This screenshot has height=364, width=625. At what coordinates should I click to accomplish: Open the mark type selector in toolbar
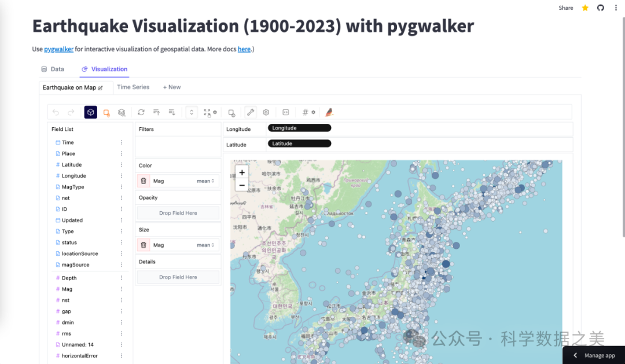click(x=106, y=112)
